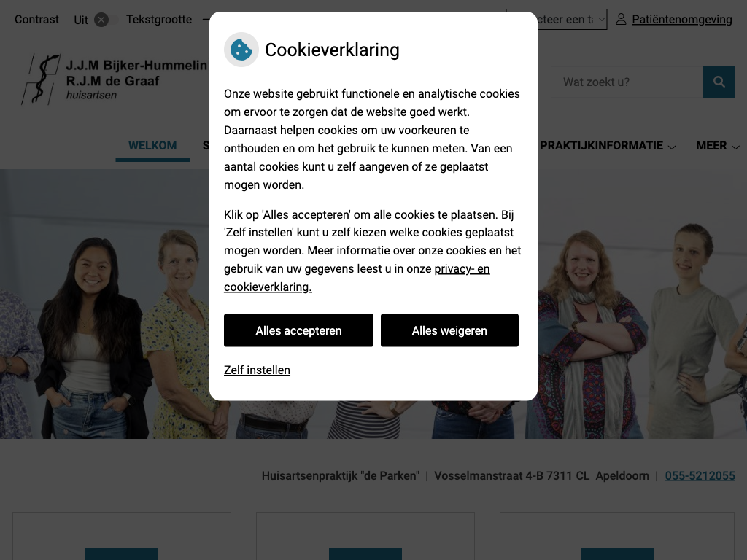Open the Zelf instellen link

pos(257,370)
